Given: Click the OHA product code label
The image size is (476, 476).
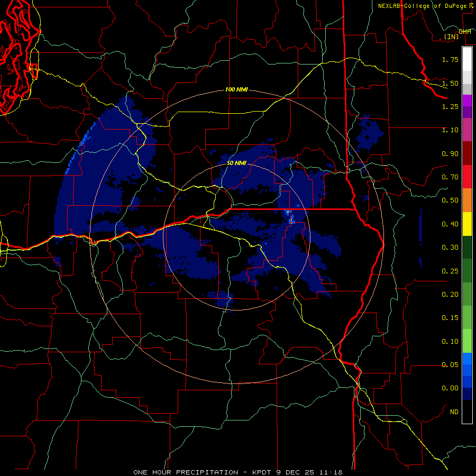Looking at the screenshot, I should pyautogui.click(x=465, y=32).
